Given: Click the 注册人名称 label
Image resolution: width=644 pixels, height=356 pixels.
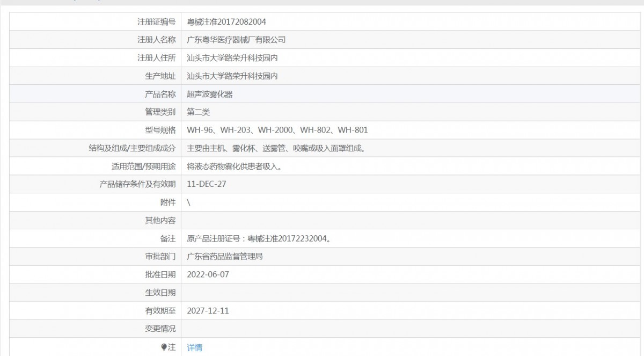Looking at the screenshot, I should coord(157,40).
